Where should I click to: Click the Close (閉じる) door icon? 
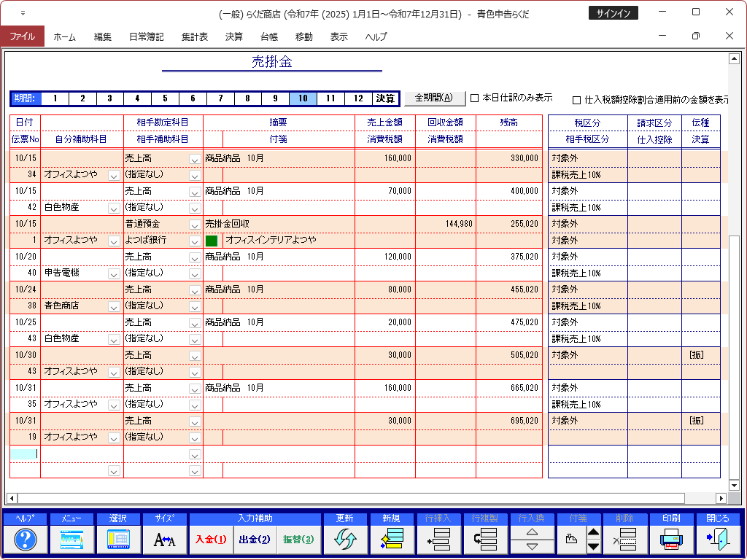pos(716,540)
